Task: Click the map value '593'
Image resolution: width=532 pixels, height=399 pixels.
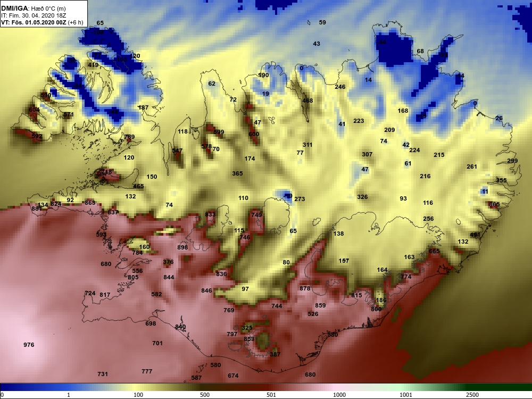Action: (101, 235)
